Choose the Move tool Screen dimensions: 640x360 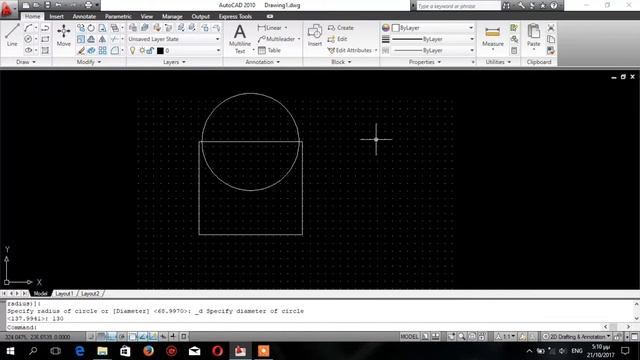click(x=64, y=35)
